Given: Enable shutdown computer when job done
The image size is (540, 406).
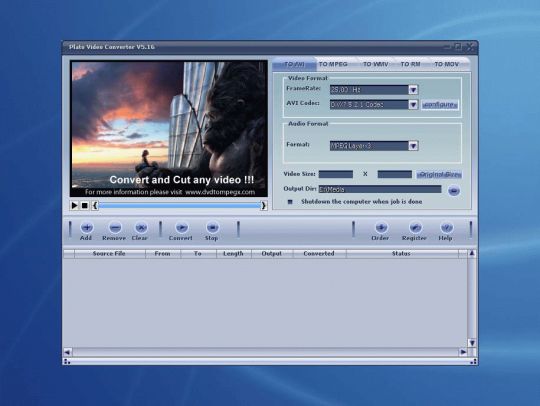Looking at the screenshot, I should point(290,202).
